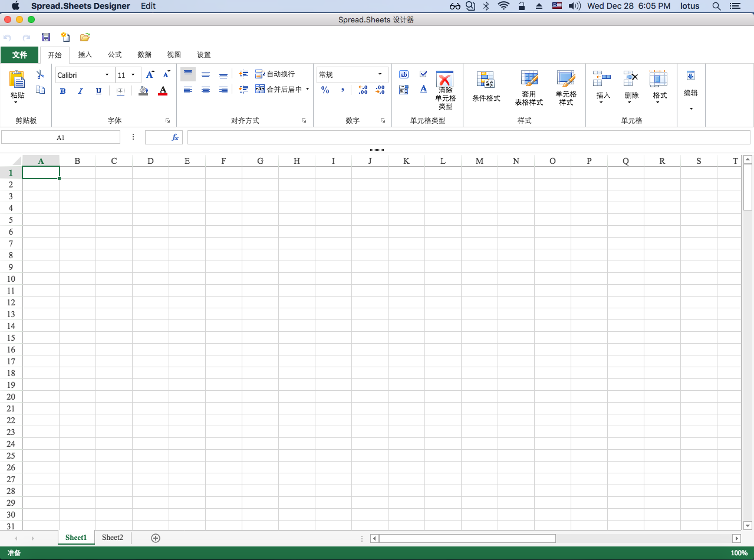Open Cell Styles (单元格样式)
The image size is (754, 560).
pos(566,88)
